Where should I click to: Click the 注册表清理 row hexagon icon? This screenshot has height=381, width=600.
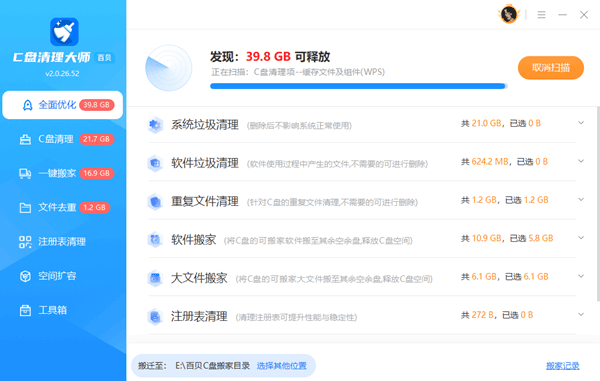155,316
